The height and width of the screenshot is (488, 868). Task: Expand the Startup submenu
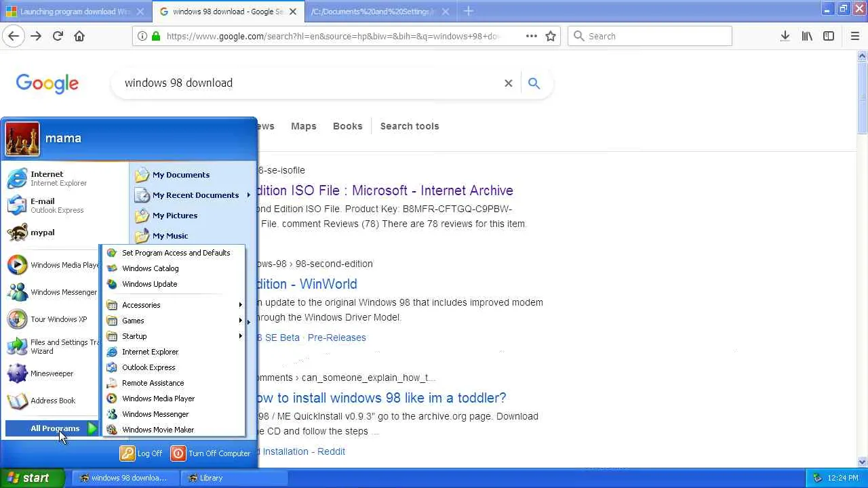pos(174,336)
